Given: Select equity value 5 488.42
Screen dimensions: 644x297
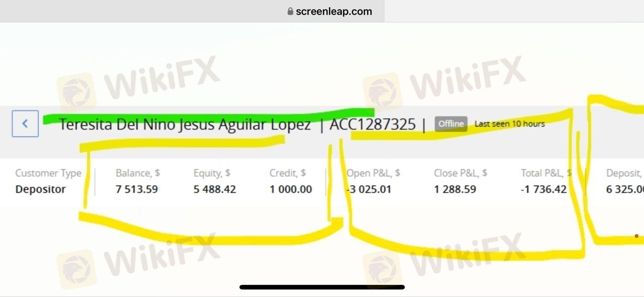Looking at the screenshot, I should point(215,189).
